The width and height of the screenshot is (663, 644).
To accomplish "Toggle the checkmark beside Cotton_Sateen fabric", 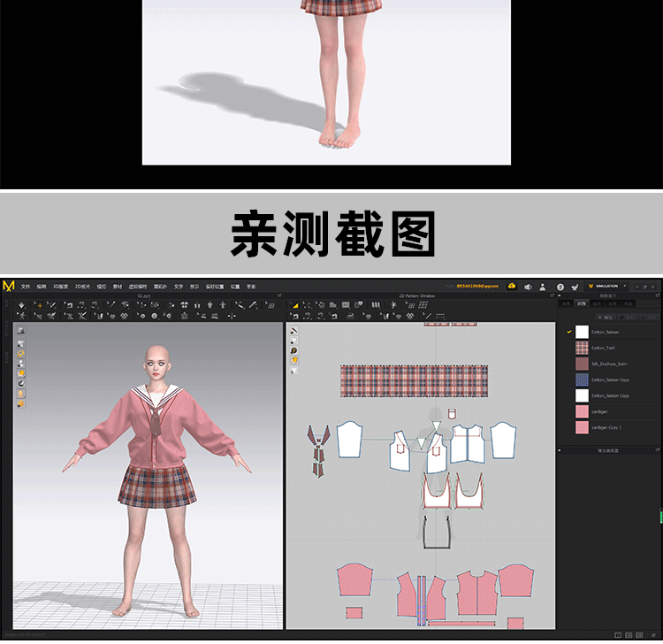I will point(568,332).
